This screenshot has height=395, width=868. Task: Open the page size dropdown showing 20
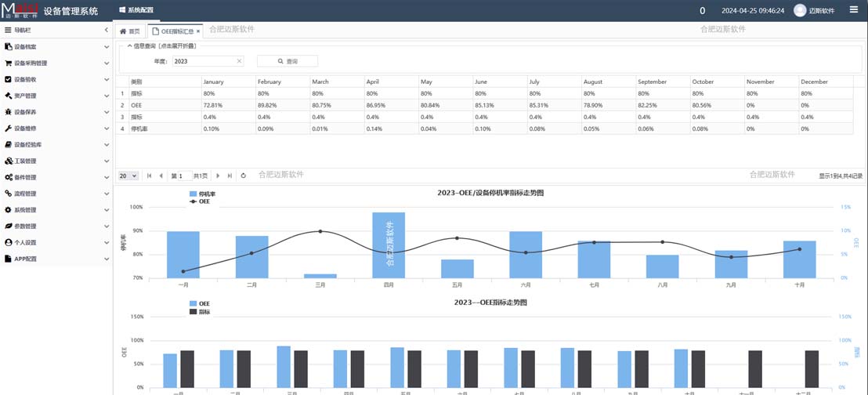click(x=128, y=176)
